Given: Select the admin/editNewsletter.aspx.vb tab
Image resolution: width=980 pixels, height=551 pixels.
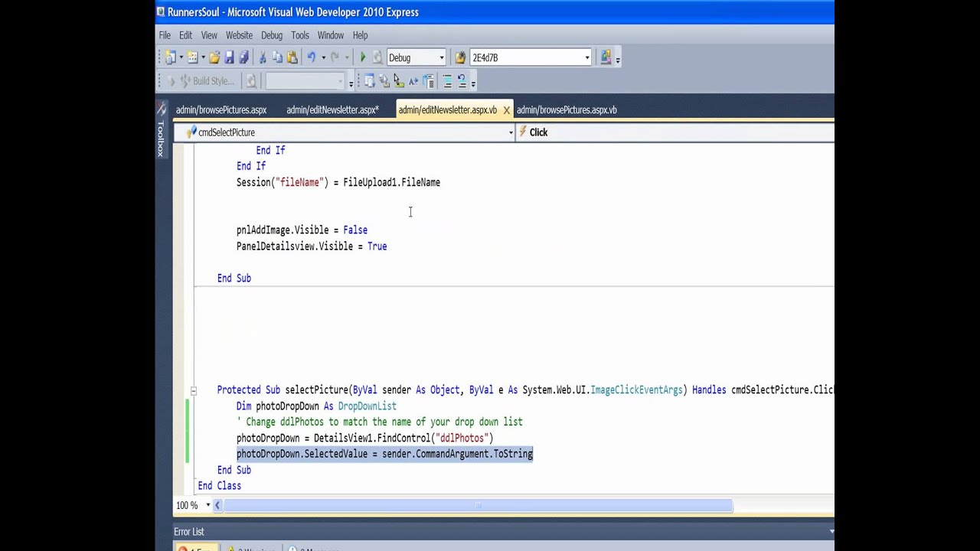Looking at the screenshot, I should (x=448, y=109).
